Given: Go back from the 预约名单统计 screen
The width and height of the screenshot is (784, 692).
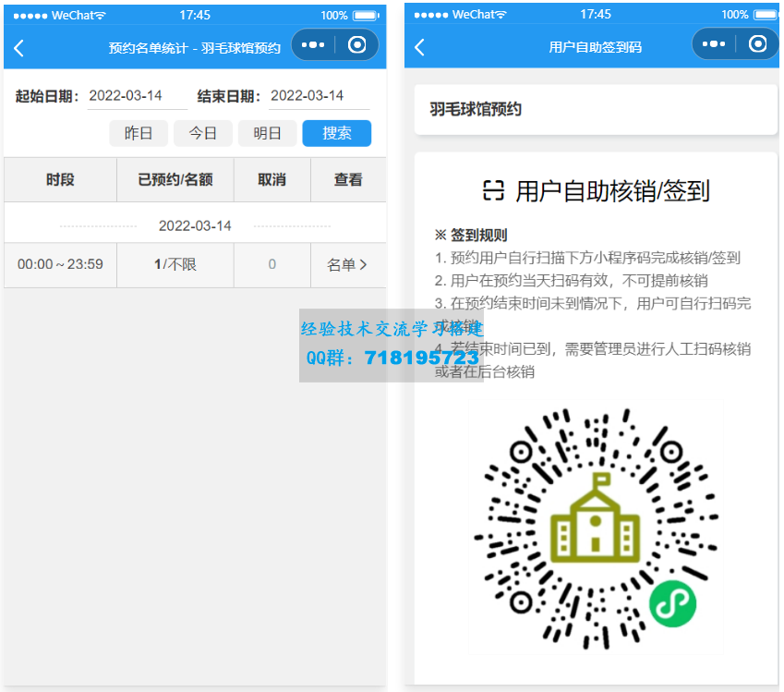Looking at the screenshot, I should click(19, 49).
